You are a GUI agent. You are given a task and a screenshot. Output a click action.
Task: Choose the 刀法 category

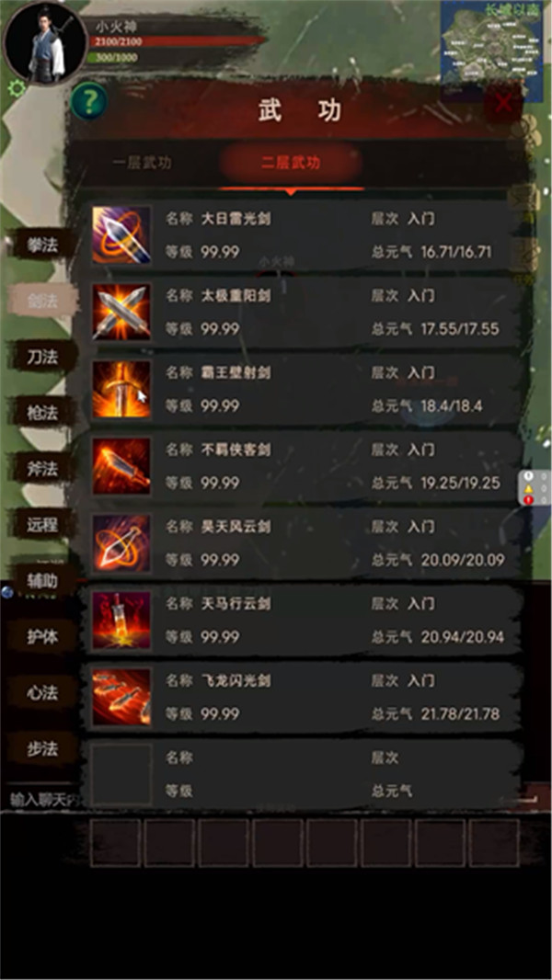(42, 357)
